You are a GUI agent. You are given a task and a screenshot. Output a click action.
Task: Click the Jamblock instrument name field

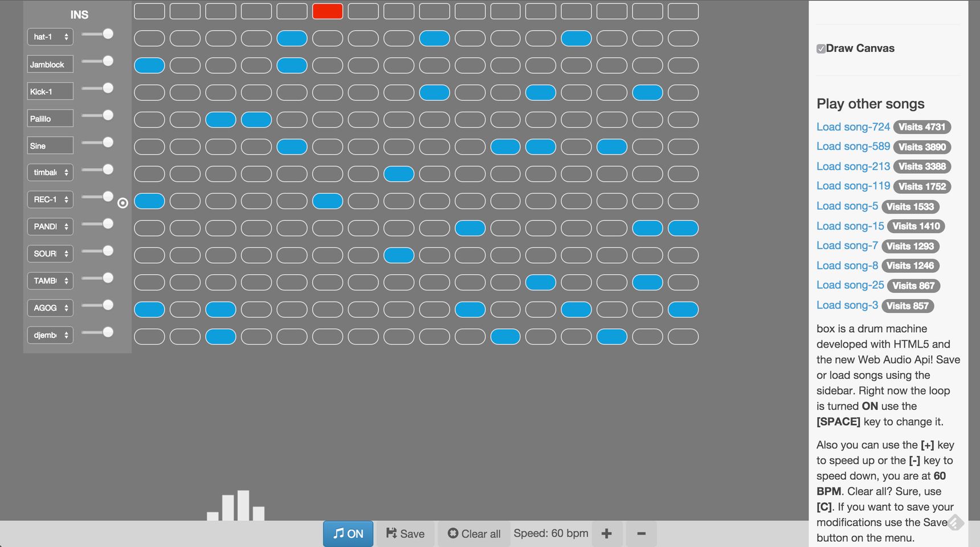tap(50, 64)
